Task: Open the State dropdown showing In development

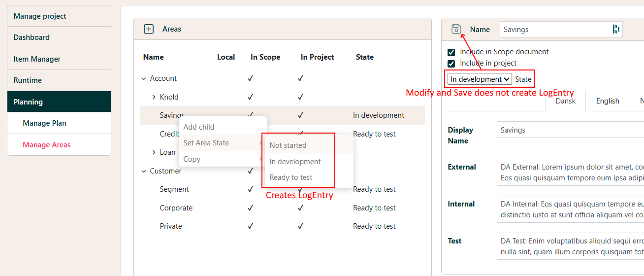Action: 480,79
